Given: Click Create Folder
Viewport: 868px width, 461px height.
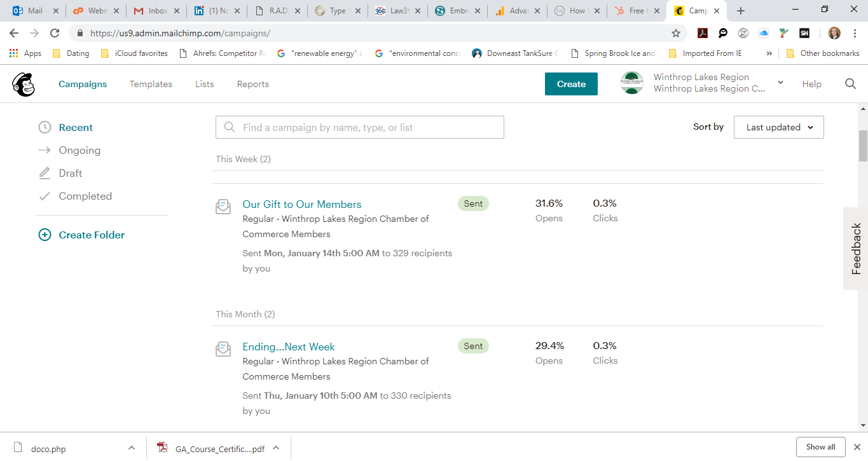Looking at the screenshot, I should 92,235.
